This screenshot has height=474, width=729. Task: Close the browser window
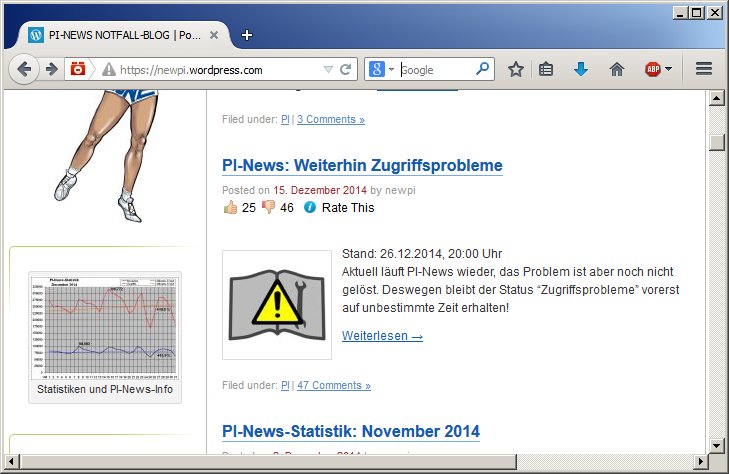click(714, 13)
